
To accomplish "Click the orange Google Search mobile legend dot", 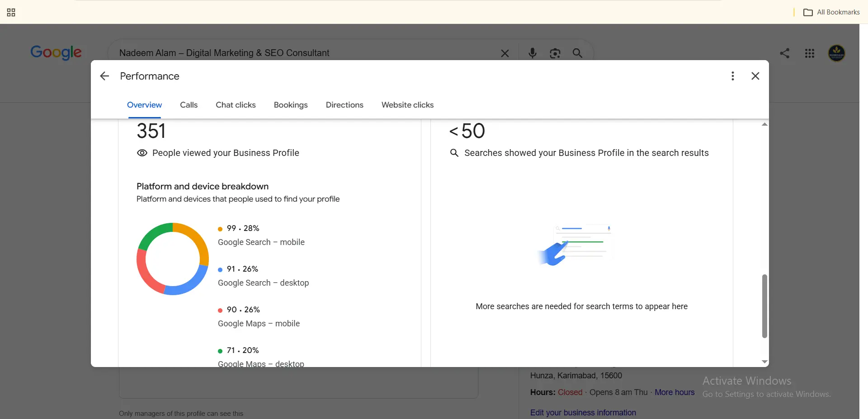I will click(x=220, y=229).
